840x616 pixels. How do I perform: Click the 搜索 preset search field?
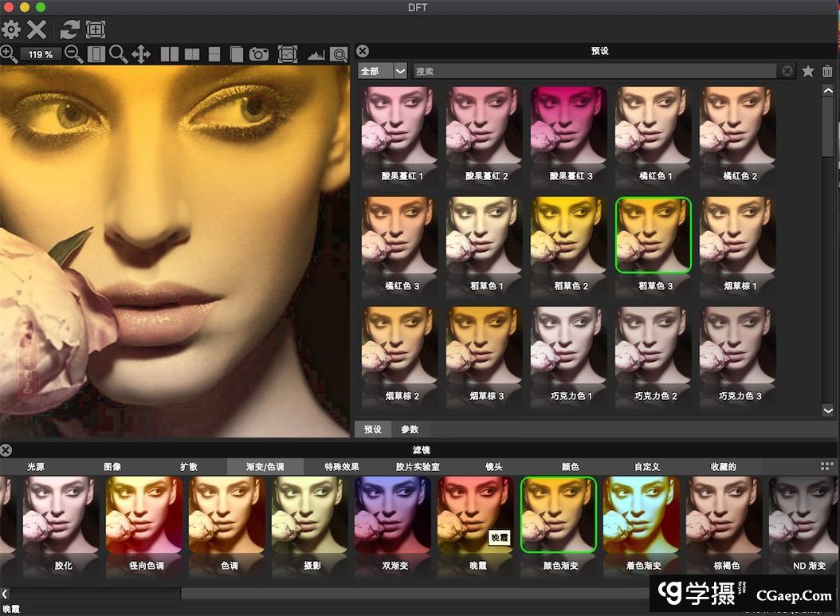595,71
